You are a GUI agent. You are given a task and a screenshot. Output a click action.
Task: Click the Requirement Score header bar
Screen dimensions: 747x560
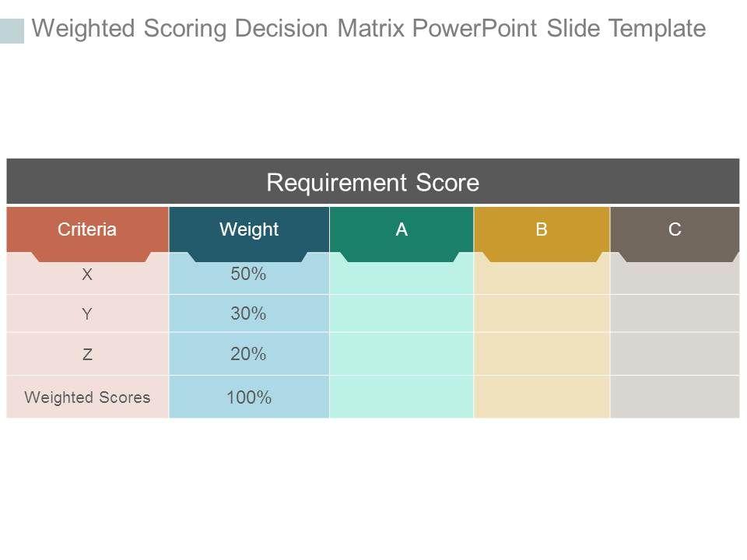(x=373, y=183)
